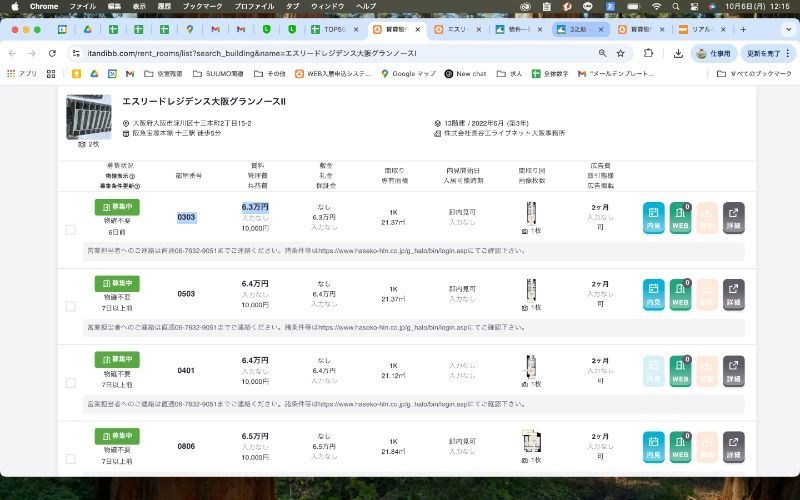Click the WEB application button for room 0303
This screenshot has width=800, height=500.
[680, 218]
